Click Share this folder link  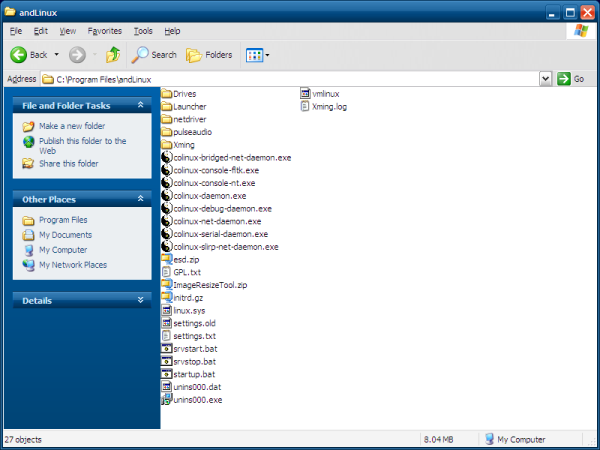[x=68, y=164]
